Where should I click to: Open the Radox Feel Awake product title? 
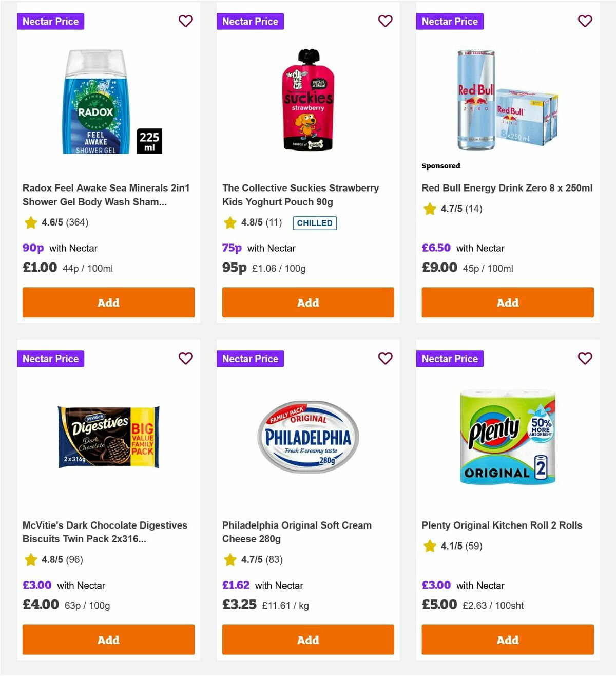pos(106,195)
